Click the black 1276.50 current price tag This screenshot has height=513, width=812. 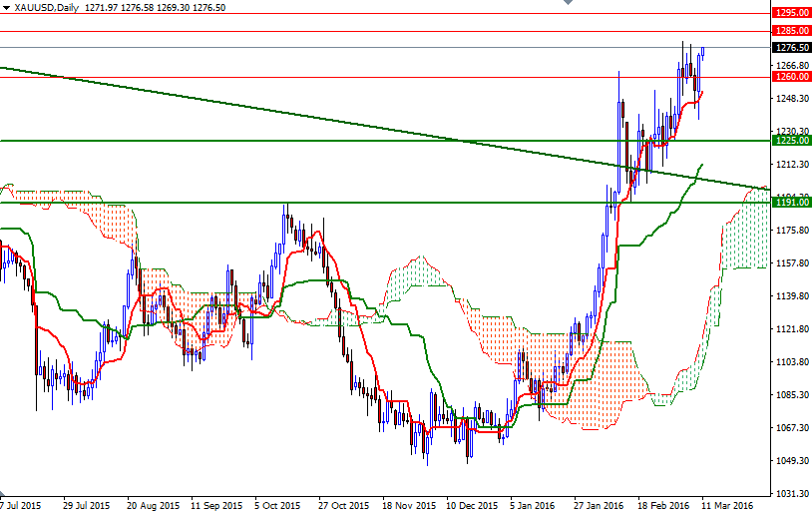click(790, 47)
